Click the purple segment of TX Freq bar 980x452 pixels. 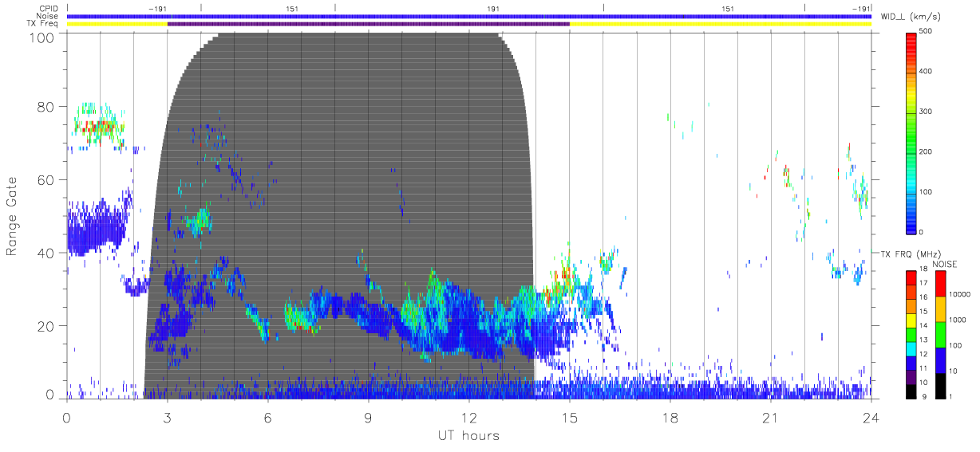(368, 24)
